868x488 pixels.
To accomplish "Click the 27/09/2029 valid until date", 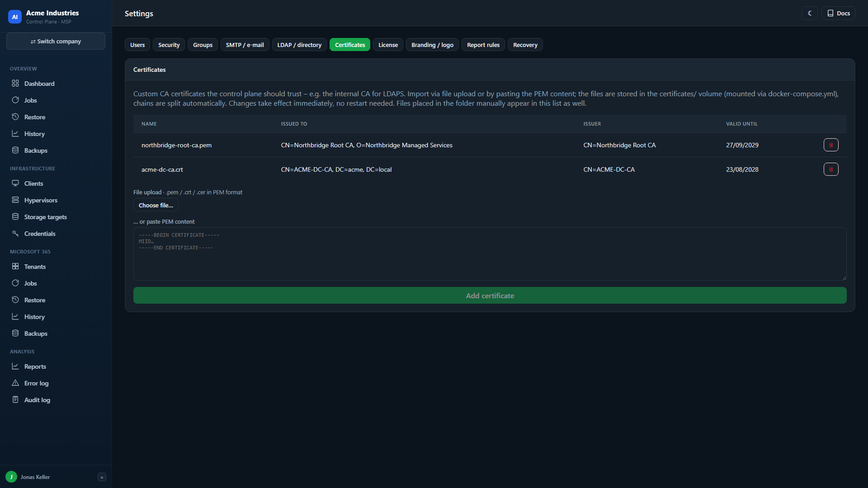I will (742, 145).
